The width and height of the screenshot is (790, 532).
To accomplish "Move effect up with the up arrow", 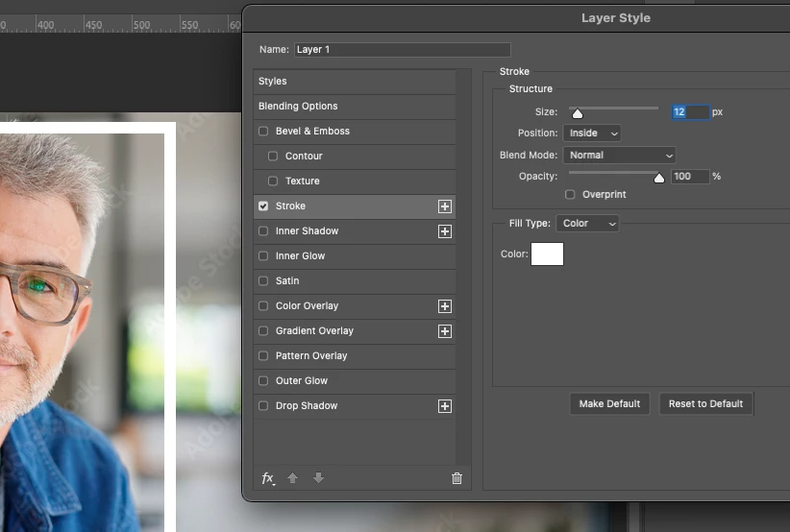I will tap(293, 477).
